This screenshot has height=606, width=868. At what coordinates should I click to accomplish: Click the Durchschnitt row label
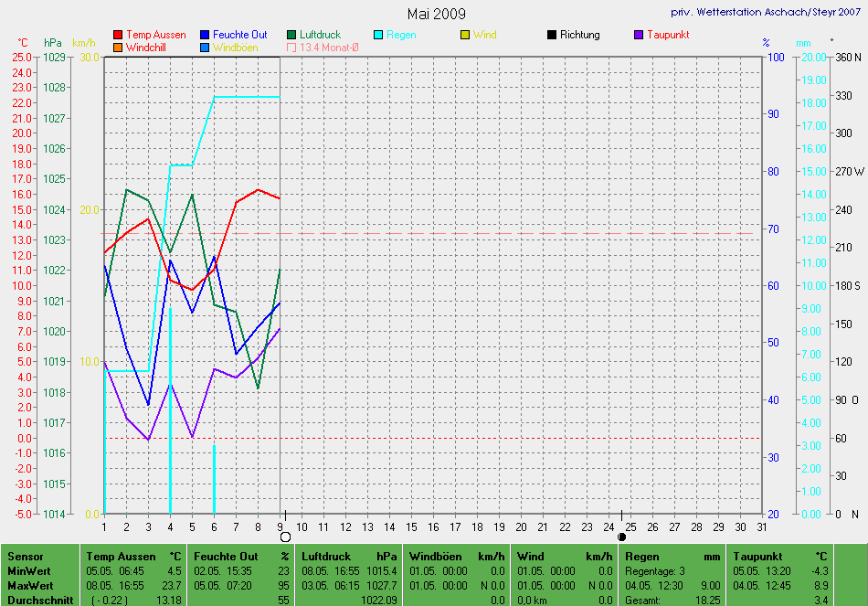point(38,600)
